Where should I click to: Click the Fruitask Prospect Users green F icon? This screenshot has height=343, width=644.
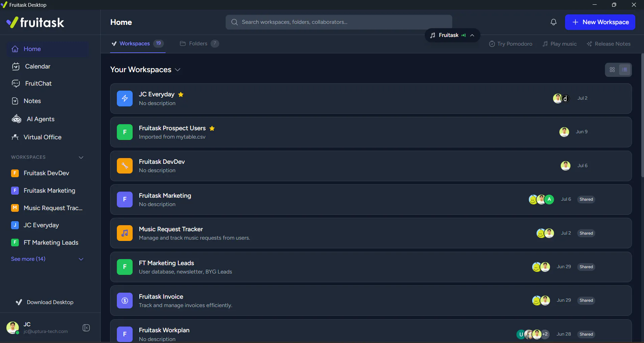pyautogui.click(x=125, y=132)
